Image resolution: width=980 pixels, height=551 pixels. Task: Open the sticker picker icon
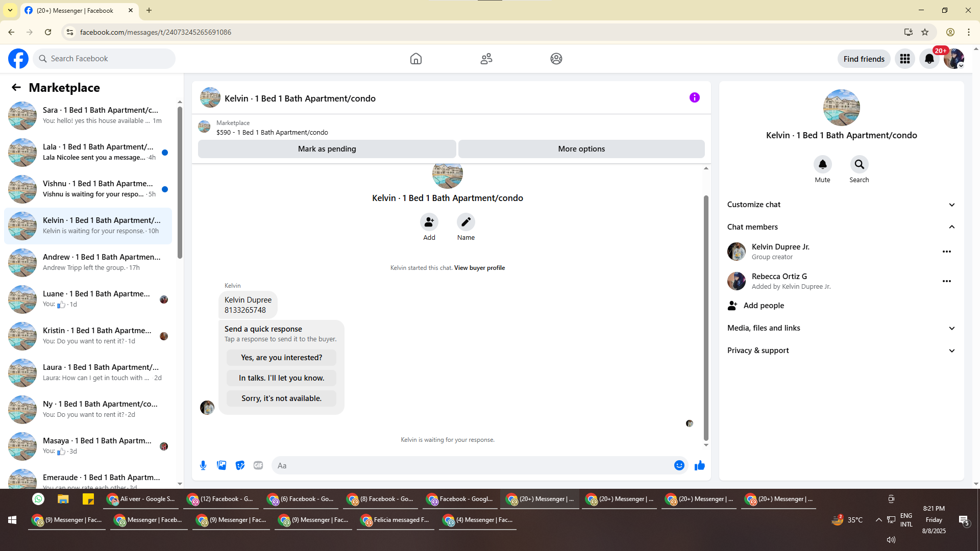pyautogui.click(x=240, y=465)
